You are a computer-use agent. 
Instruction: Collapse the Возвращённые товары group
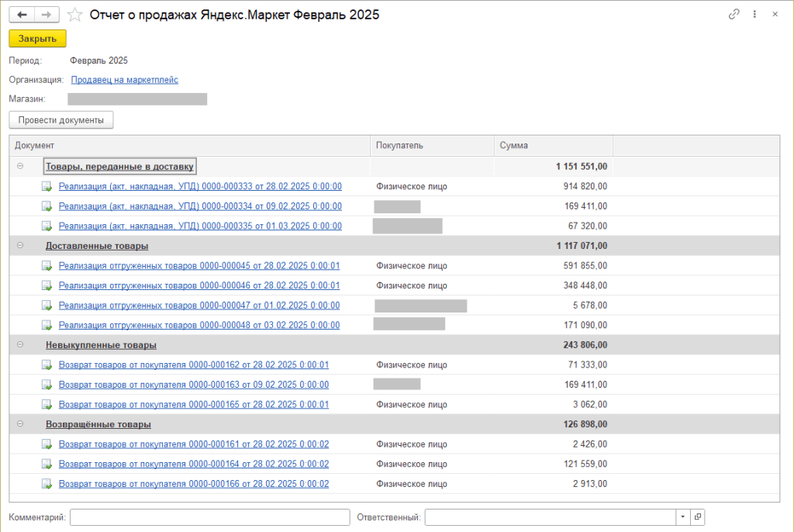20,424
